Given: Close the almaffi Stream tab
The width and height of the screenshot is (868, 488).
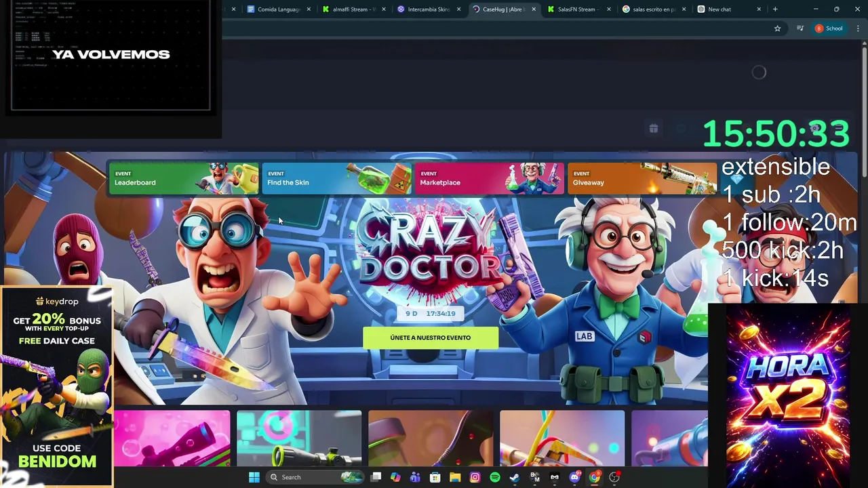Looking at the screenshot, I should (x=384, y=9).
